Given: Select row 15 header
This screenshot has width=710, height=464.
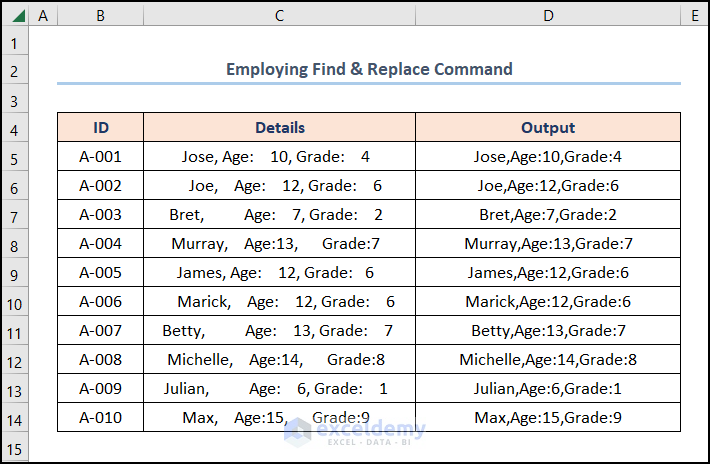Looking at the screenshot, I should point(14,447).
